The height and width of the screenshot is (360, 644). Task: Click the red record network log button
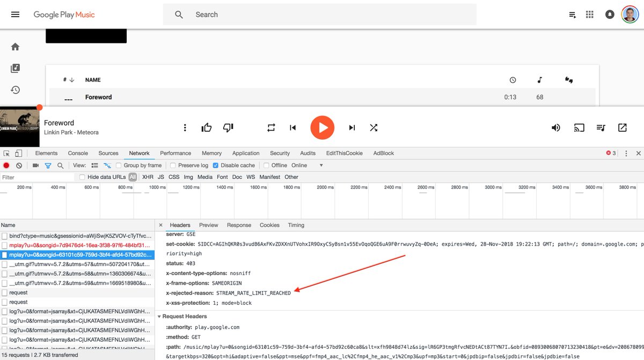tap(6, 165)
